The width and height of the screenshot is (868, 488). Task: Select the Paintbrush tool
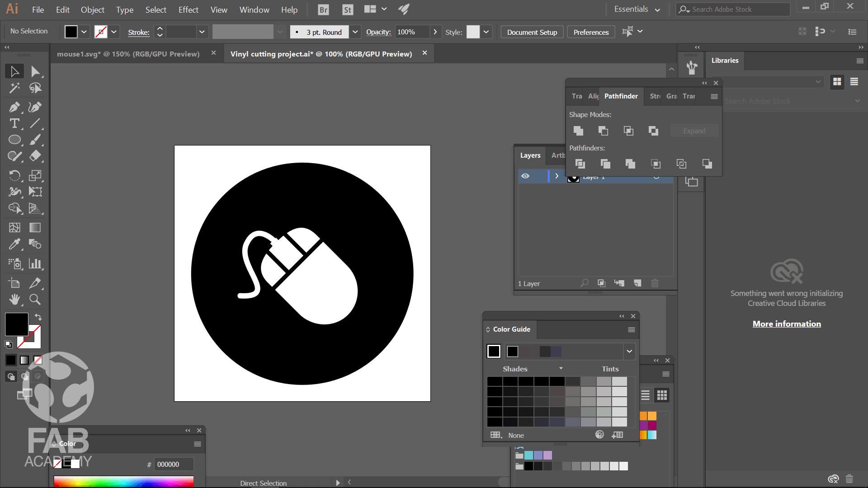35,140
